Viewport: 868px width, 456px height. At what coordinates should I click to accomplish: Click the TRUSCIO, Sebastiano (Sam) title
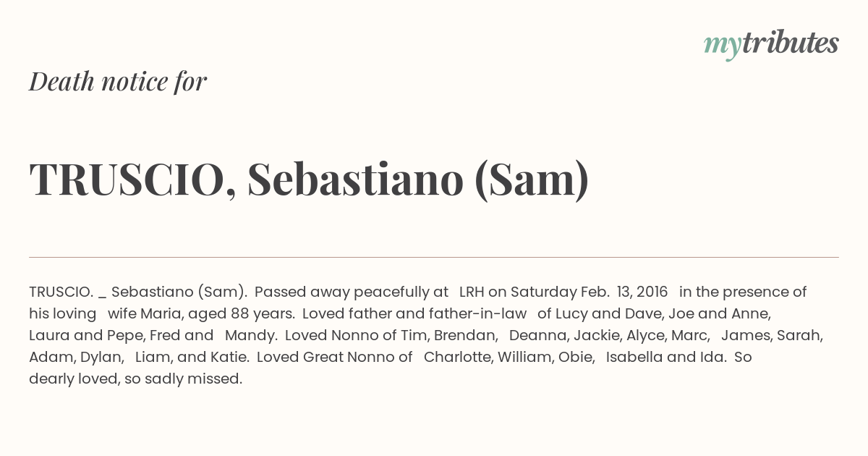tap(309, 180)
